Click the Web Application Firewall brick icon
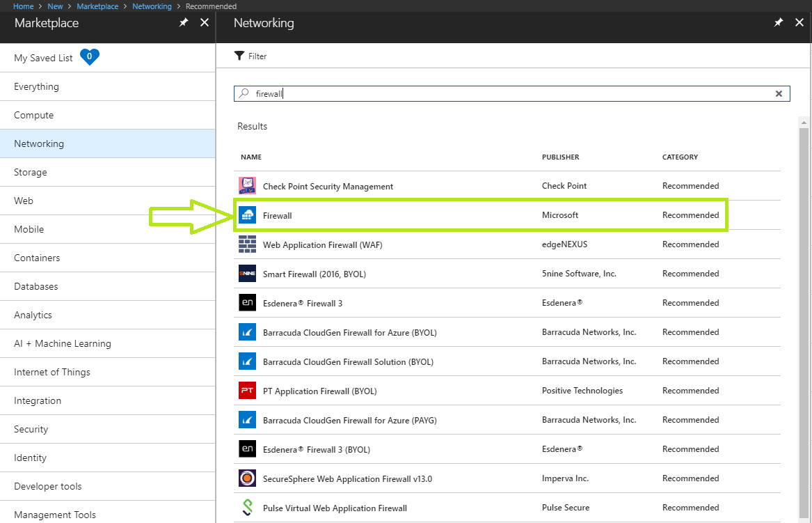This screenshot has height=523, width=812. click(x=248, y=244)
